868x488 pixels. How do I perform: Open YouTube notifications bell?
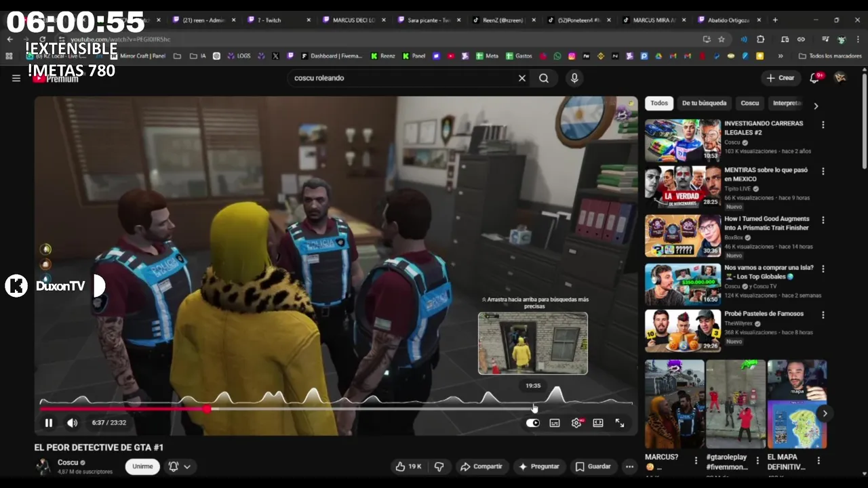click(x=815, y=78)
